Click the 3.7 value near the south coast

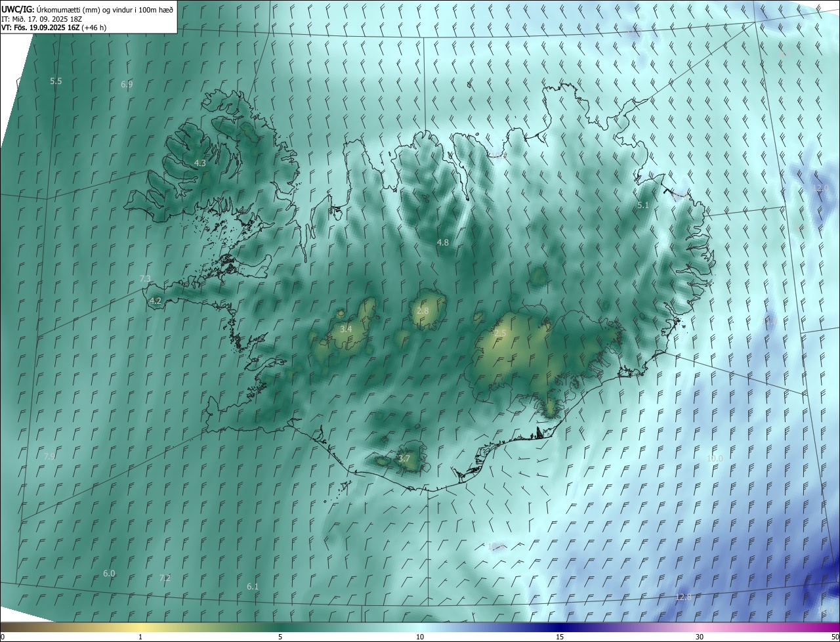click(404, 458)
